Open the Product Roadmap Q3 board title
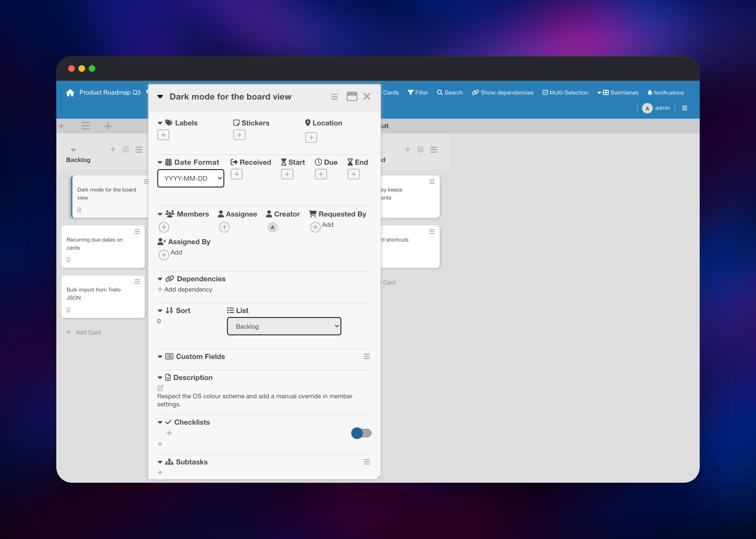Screen dimensions: 756x539 pos(110,93)
